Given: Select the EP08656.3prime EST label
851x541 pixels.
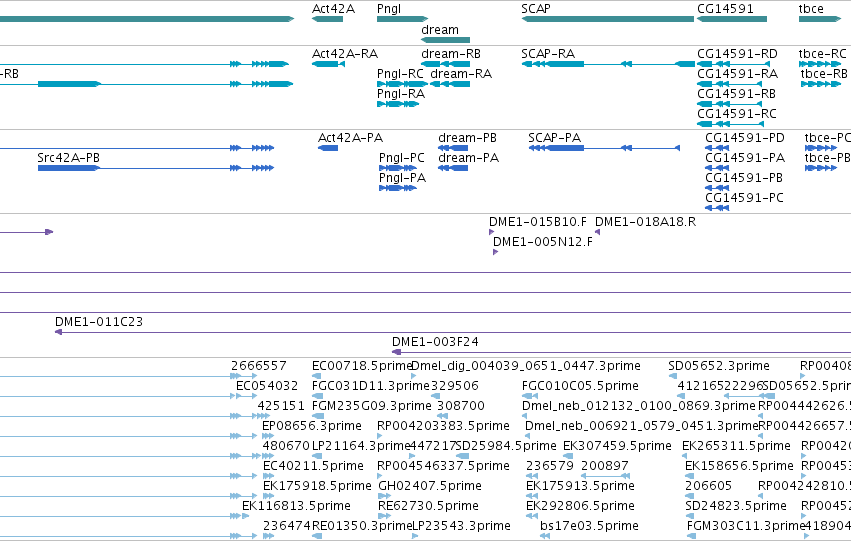Looking at the screenshot, I should click(312, 427).
